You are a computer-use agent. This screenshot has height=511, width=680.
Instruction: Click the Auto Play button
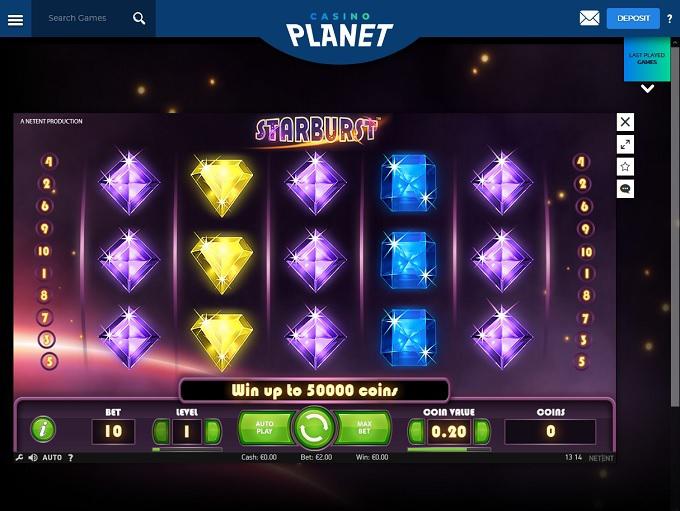266,428
